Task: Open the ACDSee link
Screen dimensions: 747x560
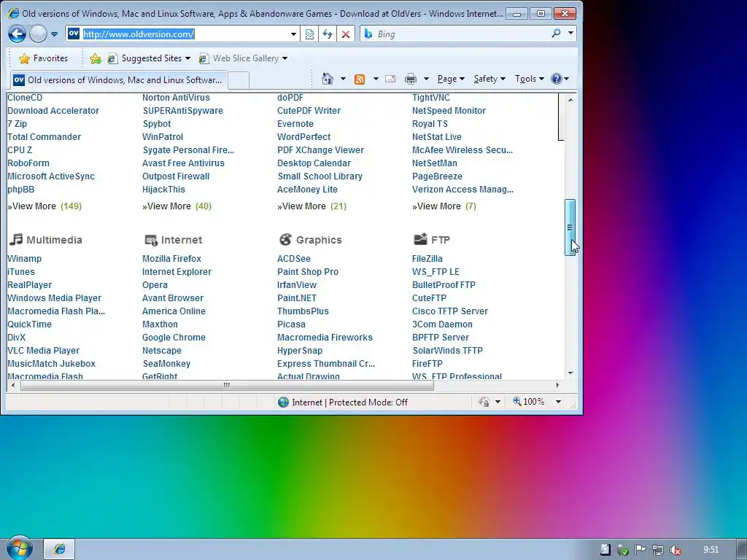Action: tap(294, 259)
